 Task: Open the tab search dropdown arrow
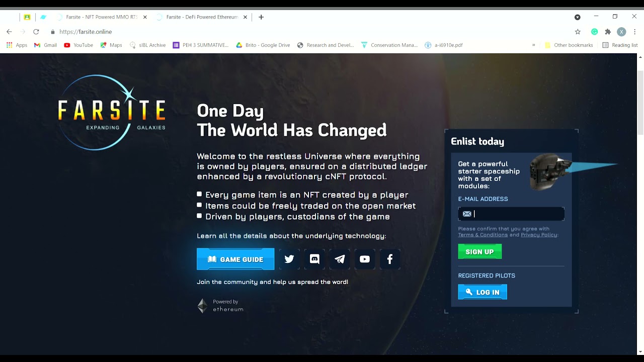(x=578, y=17)
